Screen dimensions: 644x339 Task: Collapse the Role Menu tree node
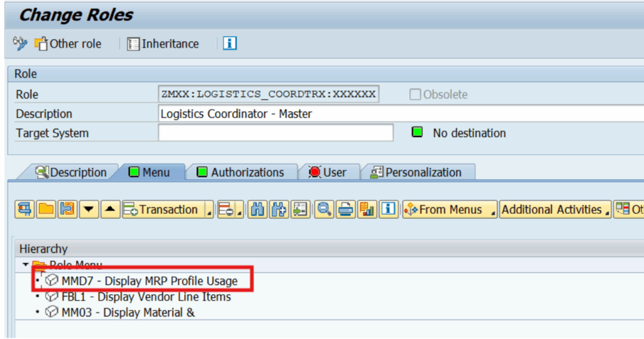pos(25,265)
